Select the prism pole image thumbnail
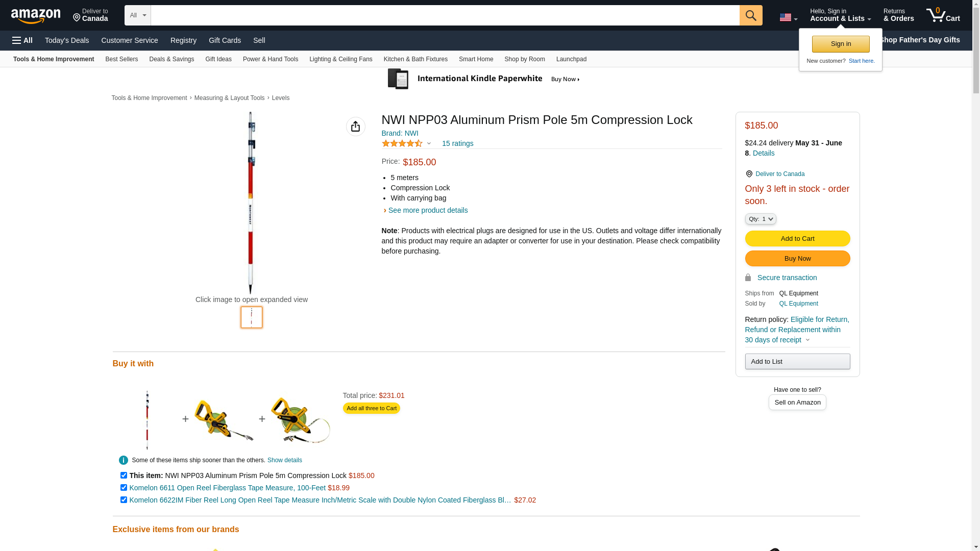Screen dimensions: 980x551 click(x=252, y=317)
